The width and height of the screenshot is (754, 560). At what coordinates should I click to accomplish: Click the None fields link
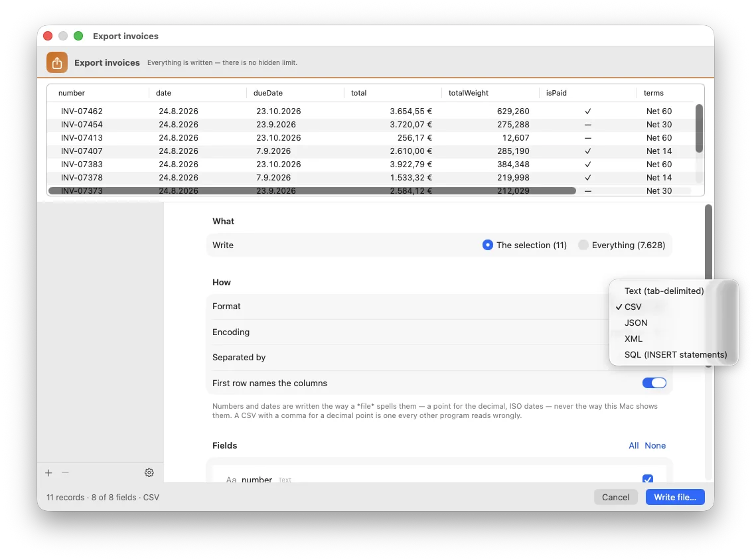655,446
